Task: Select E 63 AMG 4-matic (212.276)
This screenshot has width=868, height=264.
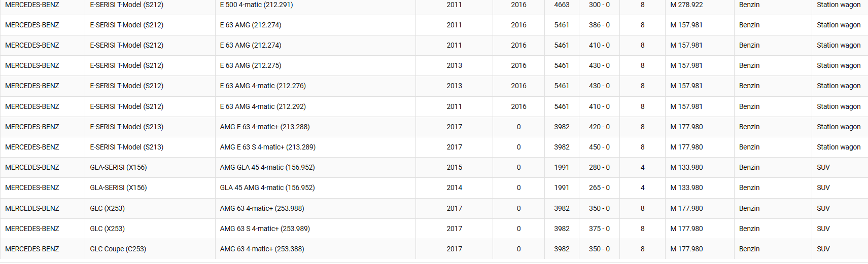Action: coord(263,86)
